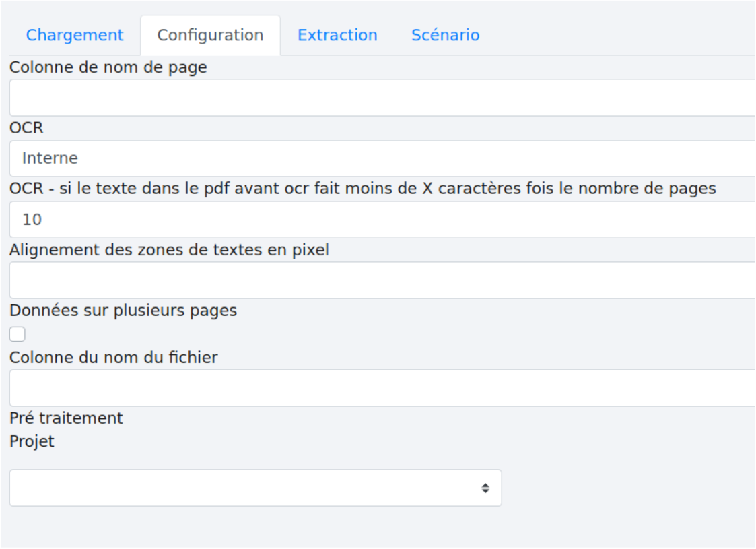Click the OCR field showing Interne
The height and width of the screenshot is (549, 756).
pyautogui.click(x=381, y=159)
